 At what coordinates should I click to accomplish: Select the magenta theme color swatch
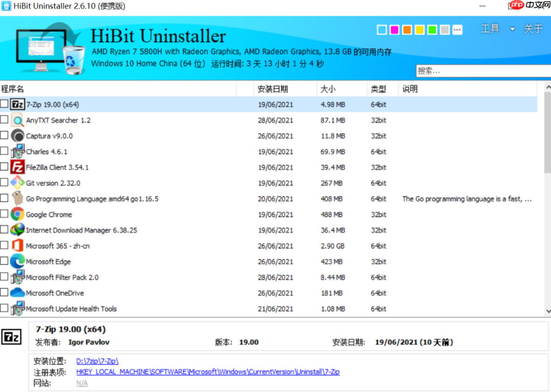[x=394, y=30]
